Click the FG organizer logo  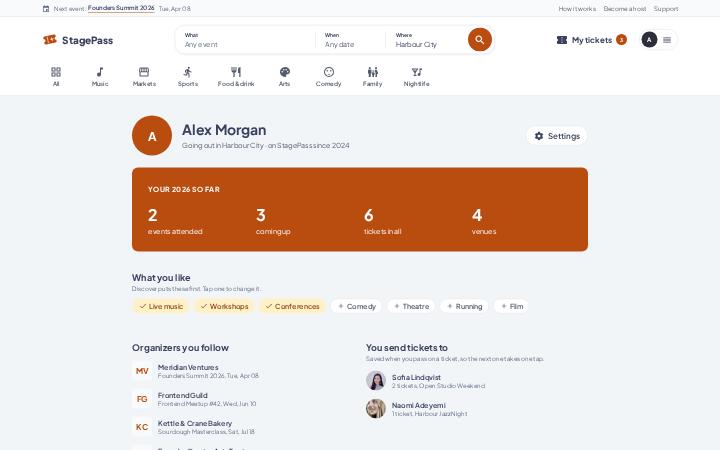click(x=142, y=399)
